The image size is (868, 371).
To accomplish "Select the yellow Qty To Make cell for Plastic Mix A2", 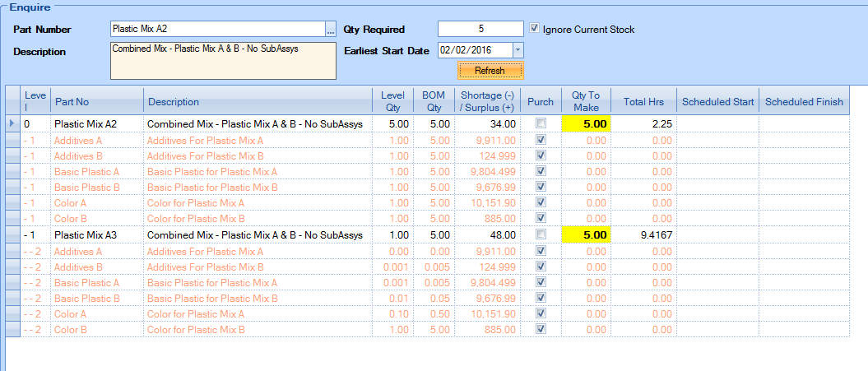I will point(586,123).
